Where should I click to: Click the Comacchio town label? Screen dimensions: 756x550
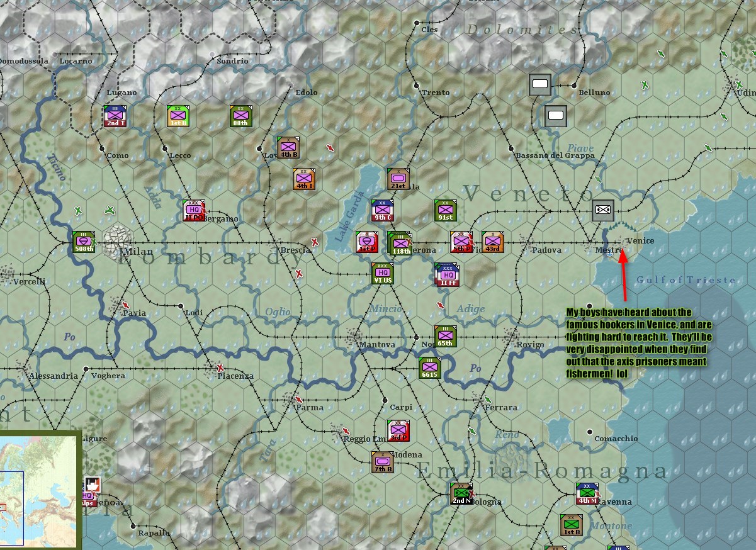coord(616,439)
